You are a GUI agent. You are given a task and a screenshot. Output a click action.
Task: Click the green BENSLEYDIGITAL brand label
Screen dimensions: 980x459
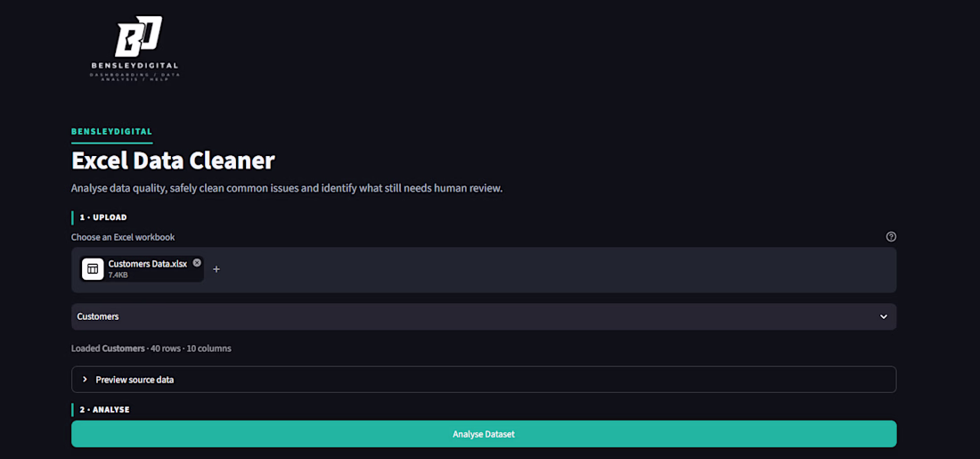[x=112, y=131]
